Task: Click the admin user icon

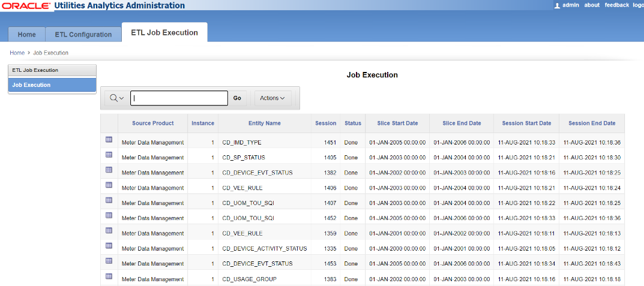Action: pyautogui.click(x=558, y=5)
